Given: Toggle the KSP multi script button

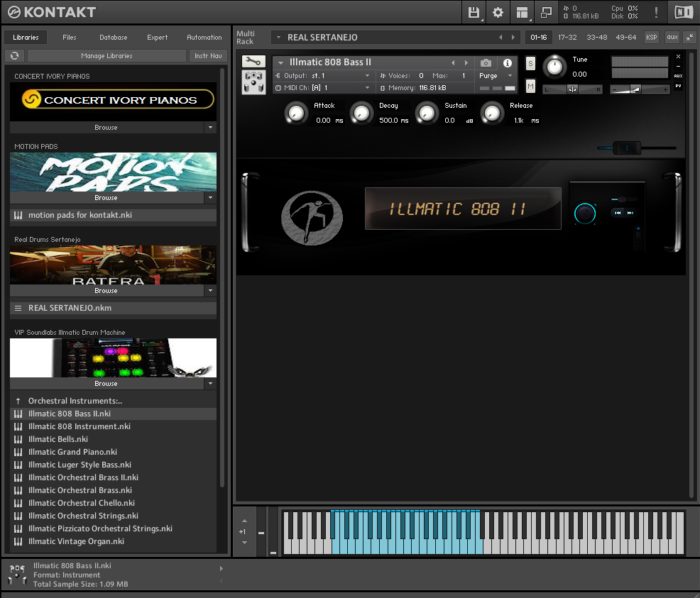Looking at the screenshot, I should [651, 38].
